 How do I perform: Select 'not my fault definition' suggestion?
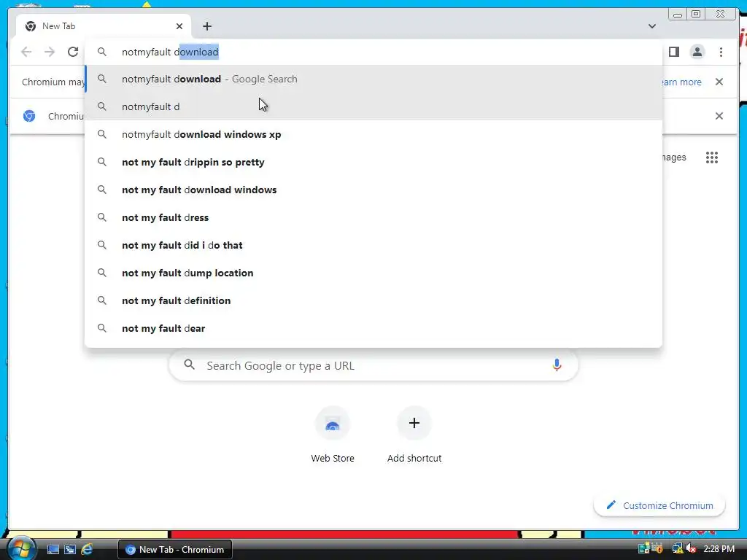(x=373, y=300)
